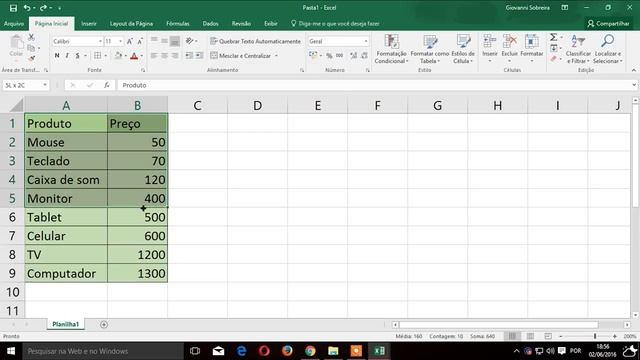Open the Arquivo tab
This screenshot has height=360, width=640.
pos(14,24)
